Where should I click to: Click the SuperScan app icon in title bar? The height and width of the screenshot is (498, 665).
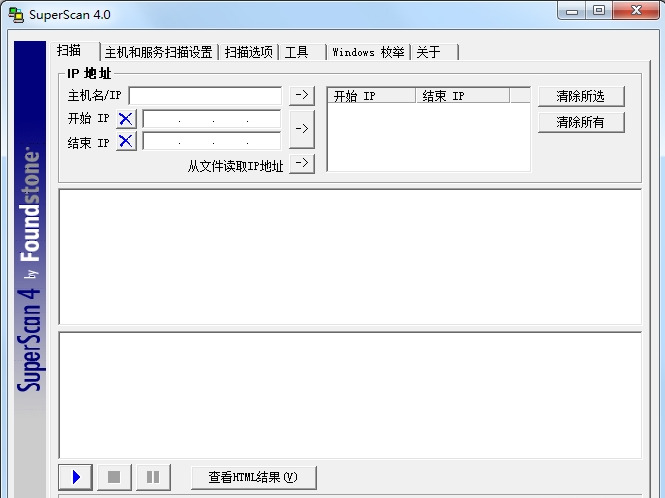(x=16, y=15)
